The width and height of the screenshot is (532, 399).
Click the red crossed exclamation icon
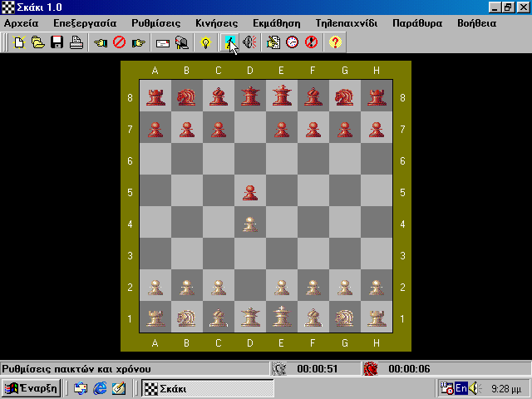pyautogui.click(x=311, y=42)
